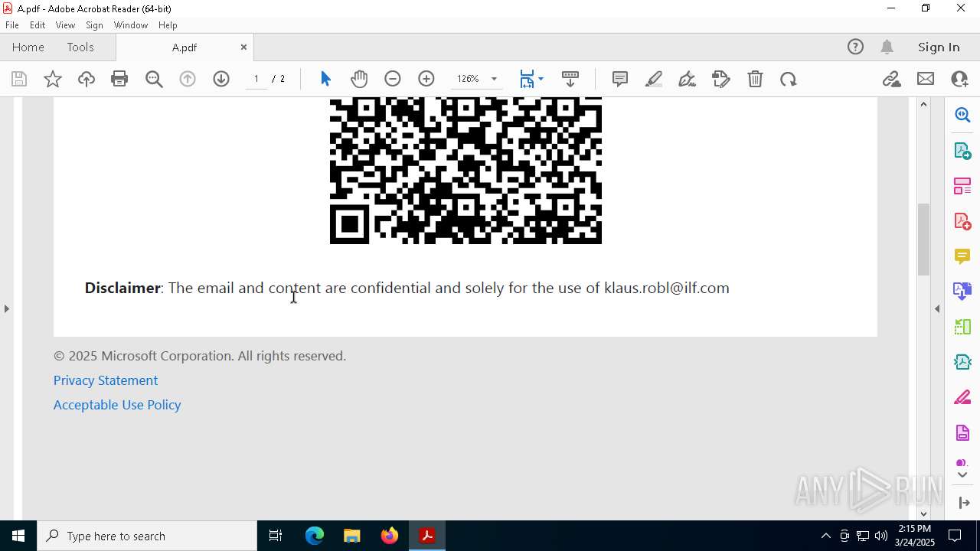The image size is (980, 551).
Task: Open the Sign document pen icon
Action: point(687,79)
